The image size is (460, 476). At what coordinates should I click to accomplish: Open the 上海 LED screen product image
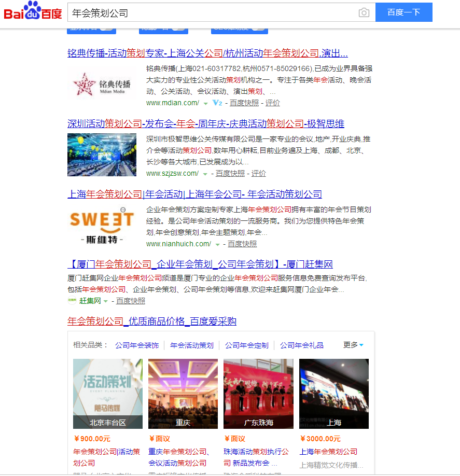click(x=334, y=394)
